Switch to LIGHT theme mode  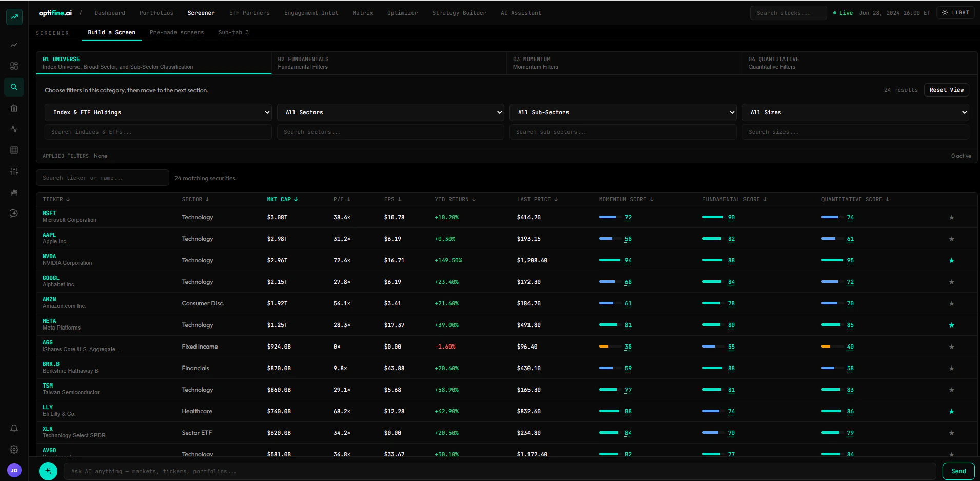click(955, 13)
